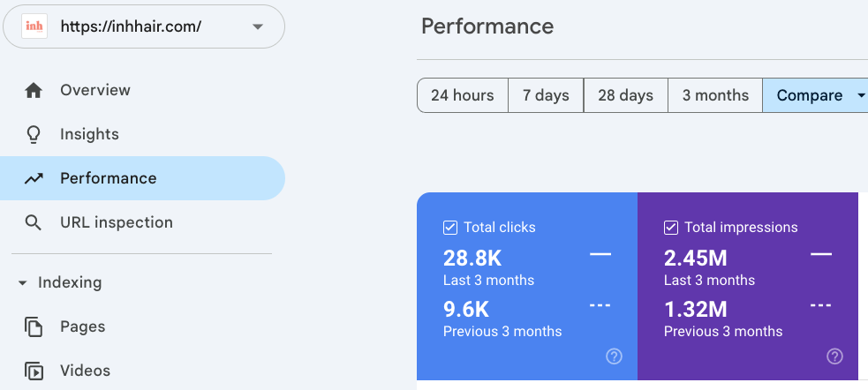Open URL inspection from sidebar
The image size is (868, 390).
[116, 222]
